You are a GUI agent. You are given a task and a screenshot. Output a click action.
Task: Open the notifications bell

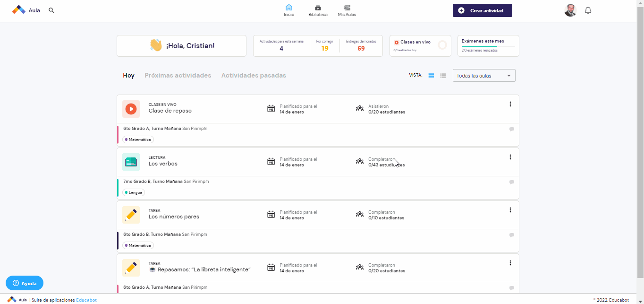(588, 10)
